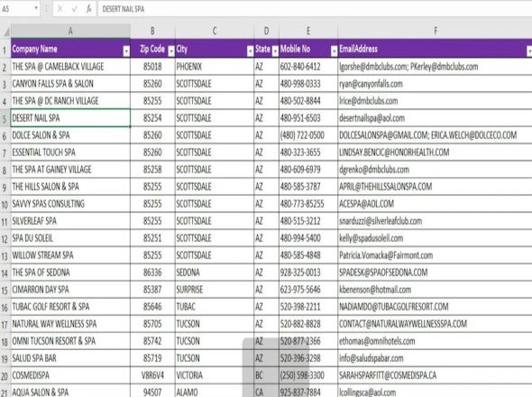The image size is (532, 397).
Task: Select row 20 header
Action: pos(5,375)
